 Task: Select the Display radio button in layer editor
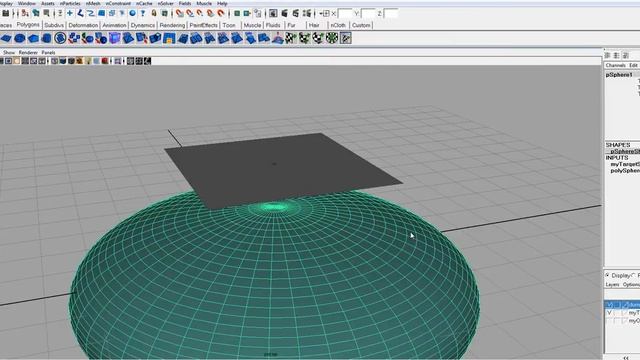607,275
